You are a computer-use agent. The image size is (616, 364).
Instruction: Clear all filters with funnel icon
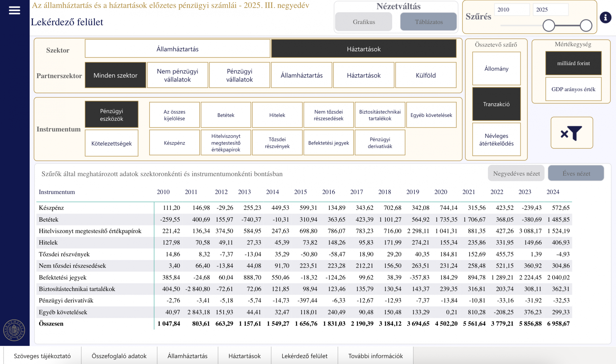click(572, 133)
